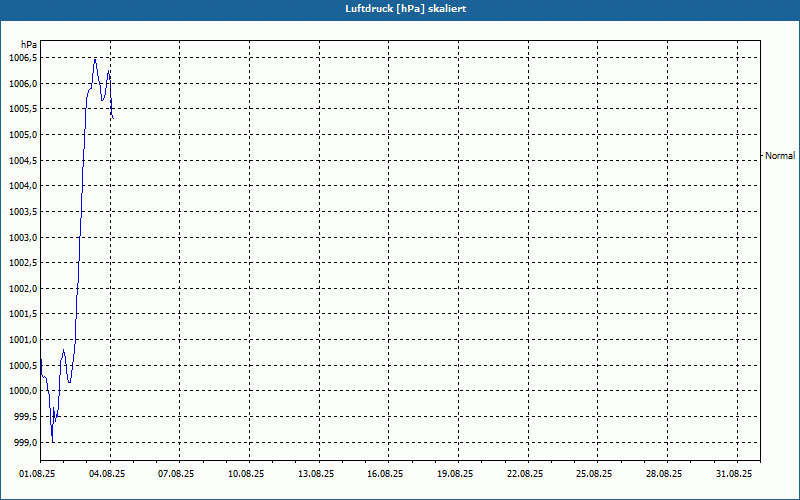Select the 1000,5 y-axis value

tap(23, 365)
